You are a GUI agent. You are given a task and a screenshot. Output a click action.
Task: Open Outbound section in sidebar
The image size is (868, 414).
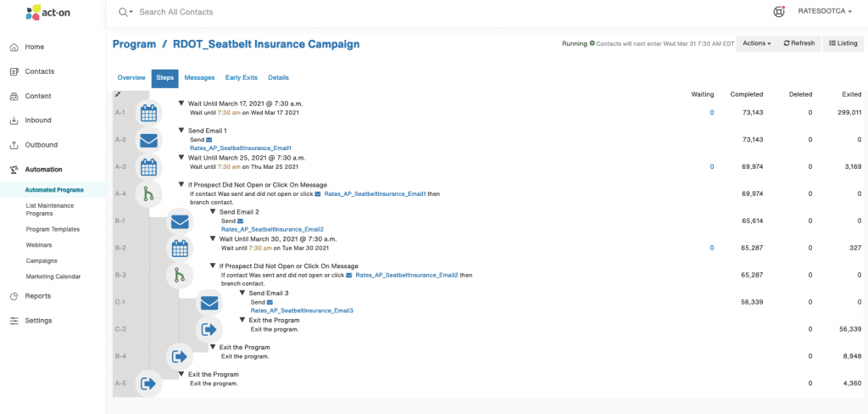[x=41, y=145]
